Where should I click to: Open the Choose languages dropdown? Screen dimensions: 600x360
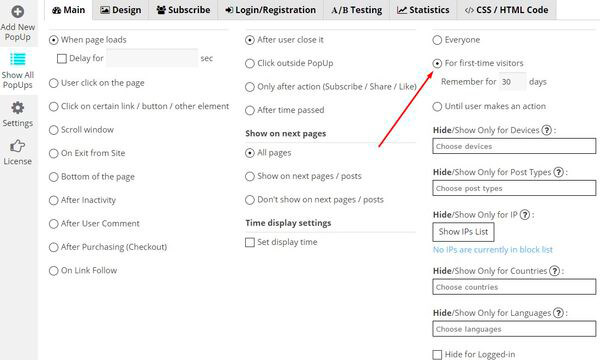click(514, 329)
